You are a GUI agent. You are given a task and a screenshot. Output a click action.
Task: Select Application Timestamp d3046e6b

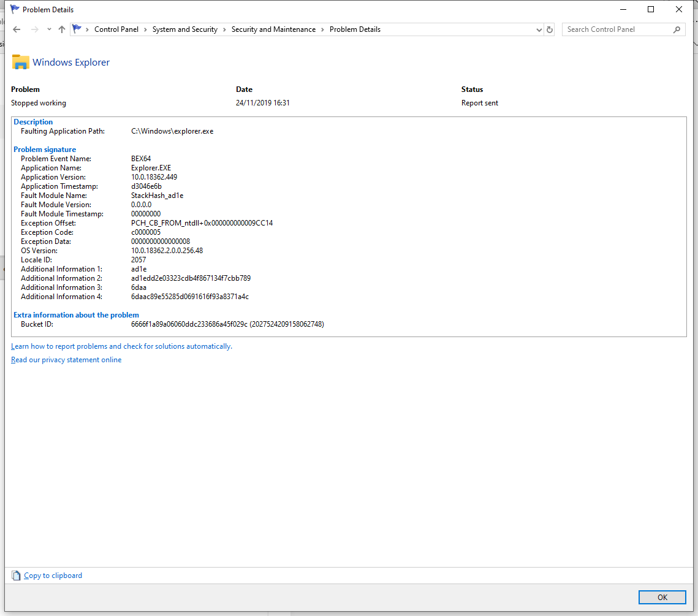click(146, 186)
